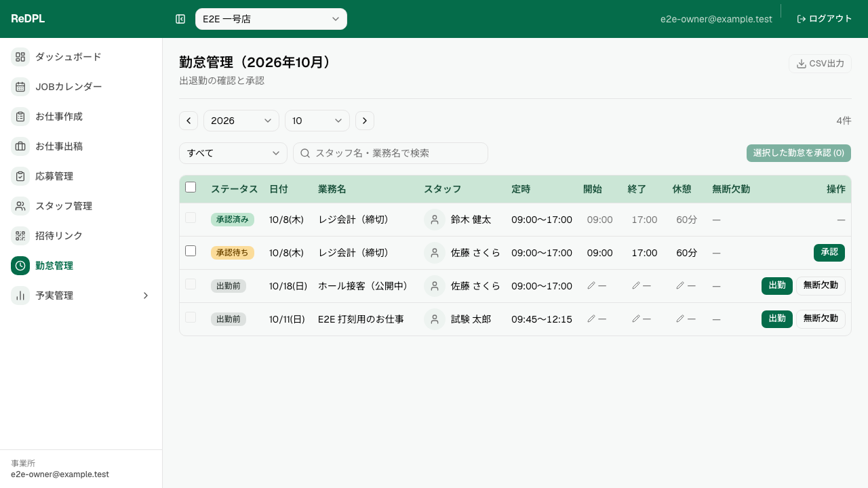This screenshot has height=488, width=868.
Task: Check the E2E 打刻用のお仕事 row checkbox
Action: tap(191, 317)
